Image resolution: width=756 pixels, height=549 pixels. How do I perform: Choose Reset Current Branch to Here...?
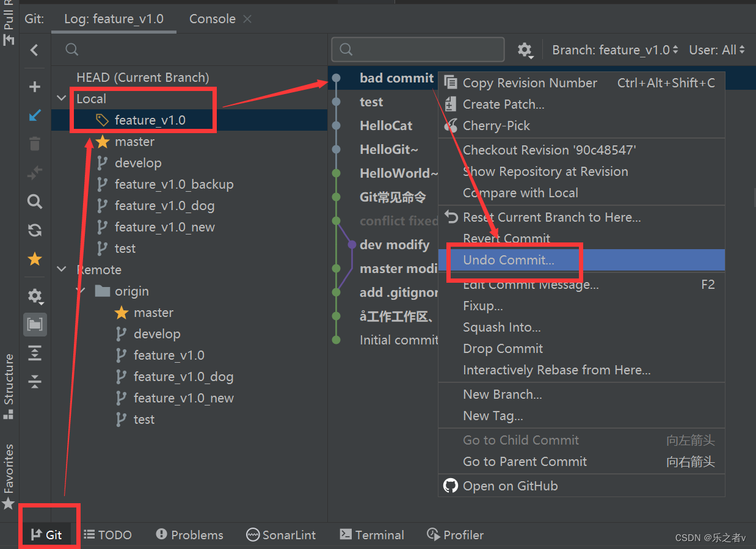pos(581,217)
